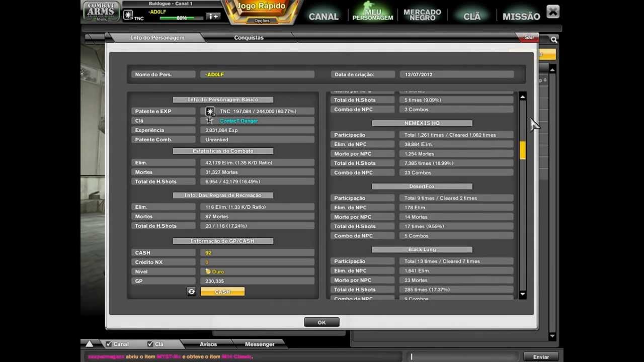Click the TNC rank badge in header

[x=128, y=15]
